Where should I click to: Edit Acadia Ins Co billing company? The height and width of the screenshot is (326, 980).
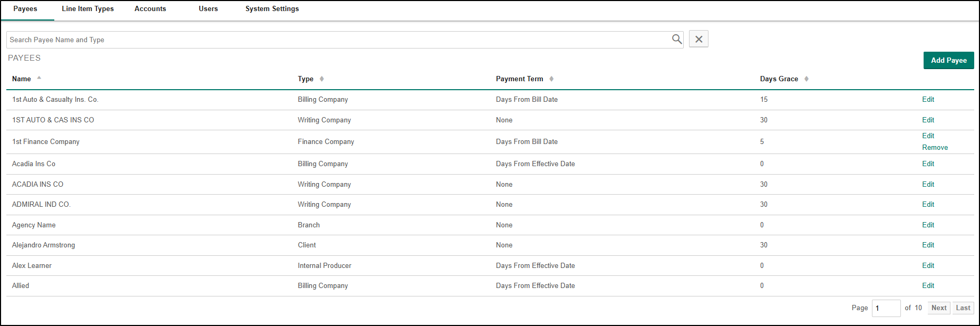[x=928, y=164]
